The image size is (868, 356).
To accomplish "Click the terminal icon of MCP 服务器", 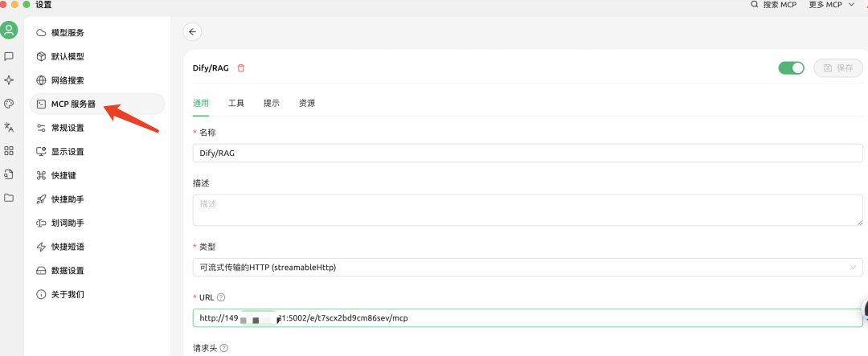I will coord(41,104).
